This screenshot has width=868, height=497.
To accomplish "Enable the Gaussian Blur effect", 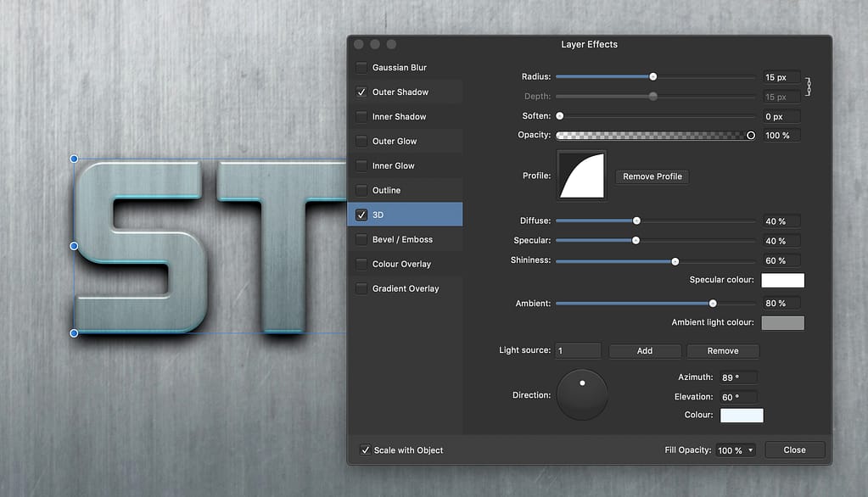I will coord(361,67).
